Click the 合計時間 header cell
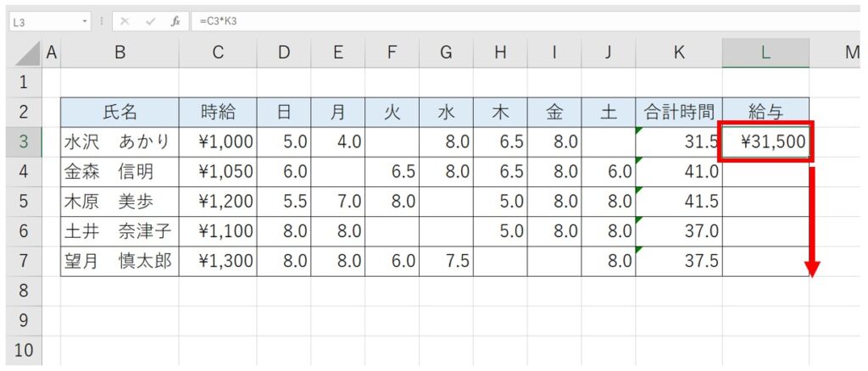This screenshot has width=868, height=371. pos(679,111)
